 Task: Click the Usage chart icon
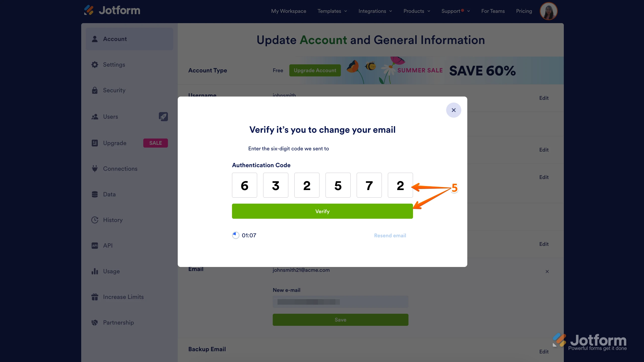click(95, 271)
